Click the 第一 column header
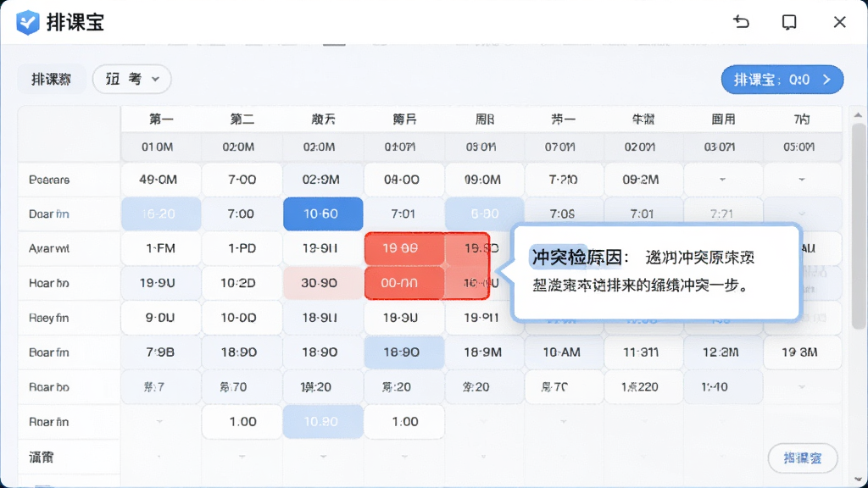The image size is (868, 488). tap(161, 119)
